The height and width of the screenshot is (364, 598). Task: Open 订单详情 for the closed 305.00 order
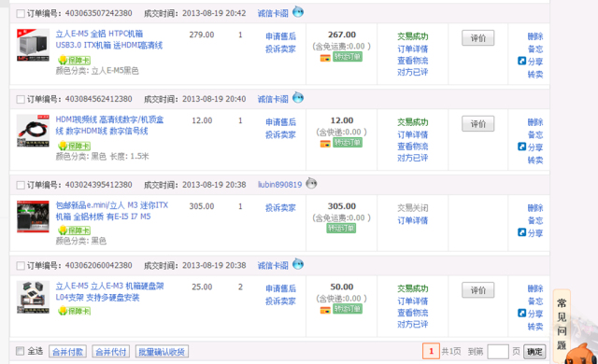(x=412, y=220)
